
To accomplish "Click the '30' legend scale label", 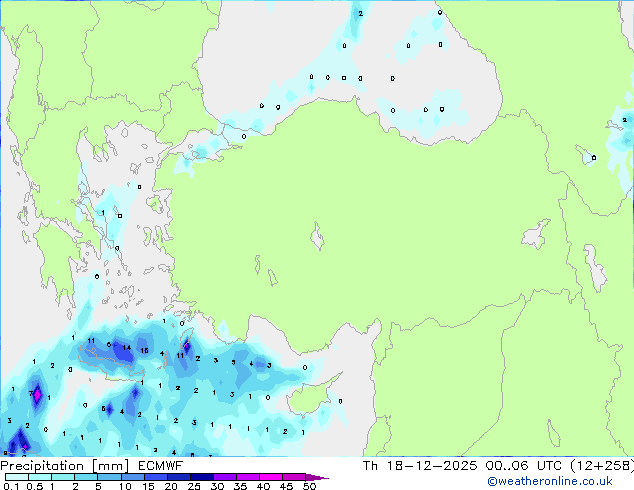I will 217,486.
